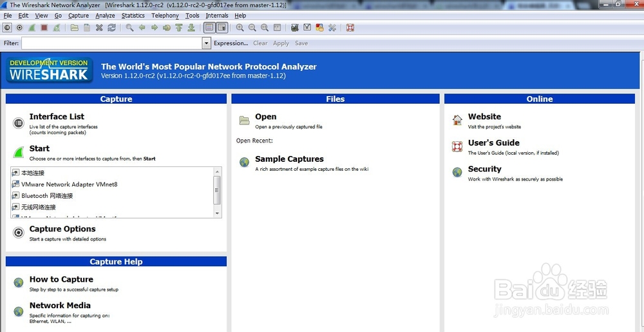Open the Interface List link
This screenshot has height=332, width=644.
coord(57,117)
